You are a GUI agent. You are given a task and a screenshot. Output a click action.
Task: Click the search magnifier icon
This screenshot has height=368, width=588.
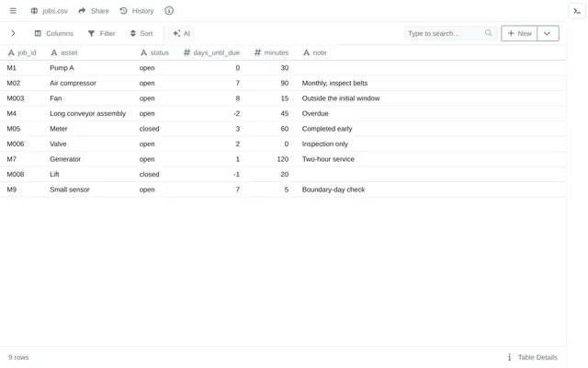click(x=488, y=33)
